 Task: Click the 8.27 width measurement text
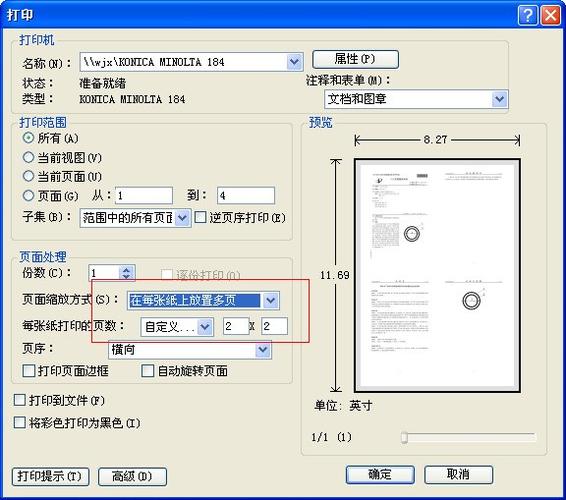(x=436, y=140)
